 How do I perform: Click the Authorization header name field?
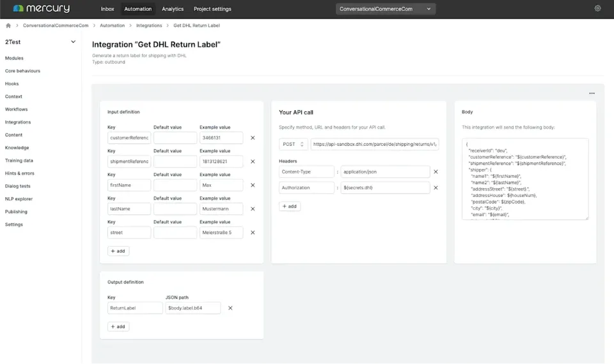[306, 187]
